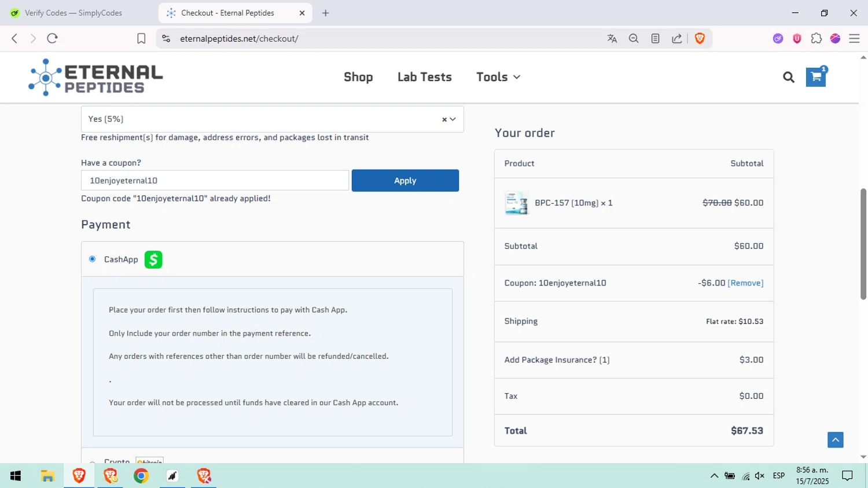Click the Flat rate: $10.53 shipping text
The image size is (868, 488).
pyautogui.click(x=734, y=321)
